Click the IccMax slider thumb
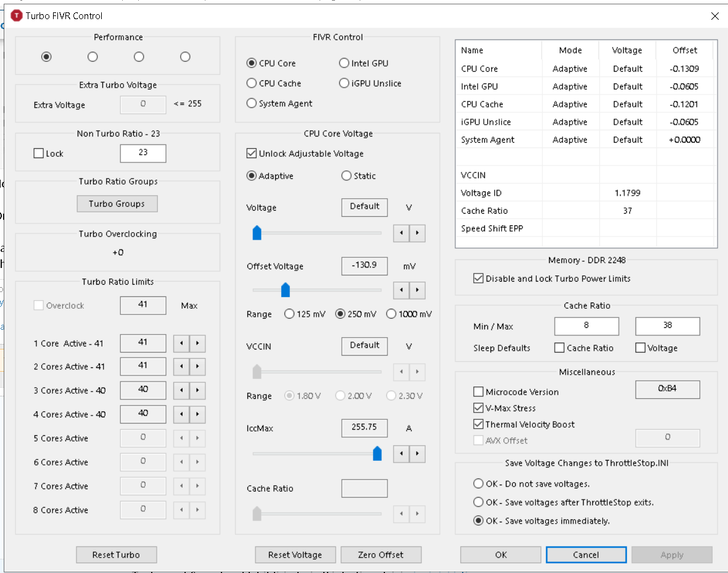The image size is (728, 573). coord(377,453)
